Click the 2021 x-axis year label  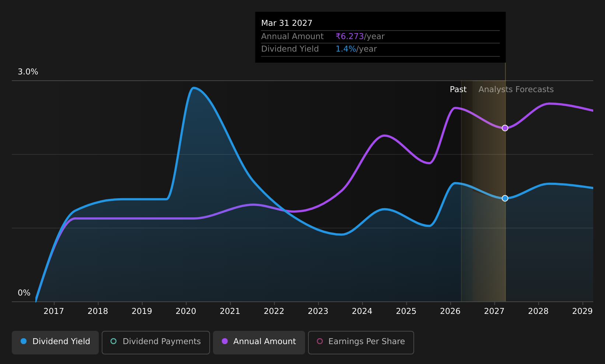230,311
